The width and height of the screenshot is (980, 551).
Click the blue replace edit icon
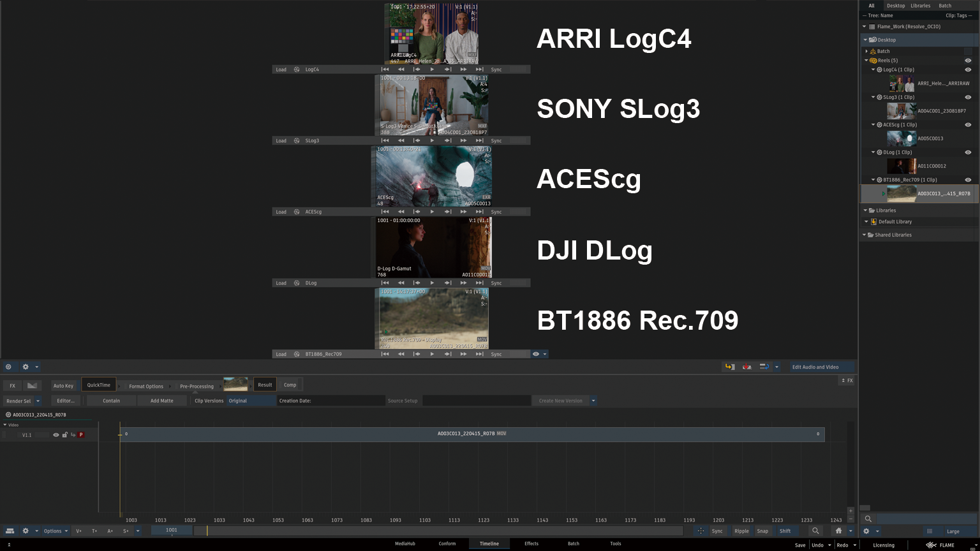(763, 367)
